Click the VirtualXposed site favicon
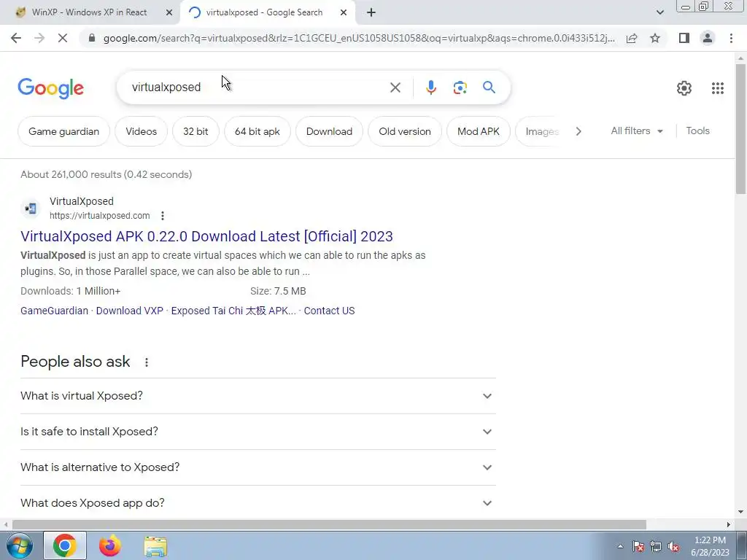Screen dimensions: 747x560 (x=31, y=208)
